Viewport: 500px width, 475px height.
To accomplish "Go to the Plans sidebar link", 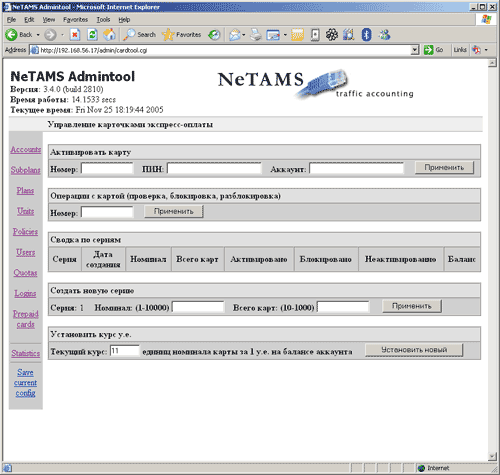I will coord(25,191).
